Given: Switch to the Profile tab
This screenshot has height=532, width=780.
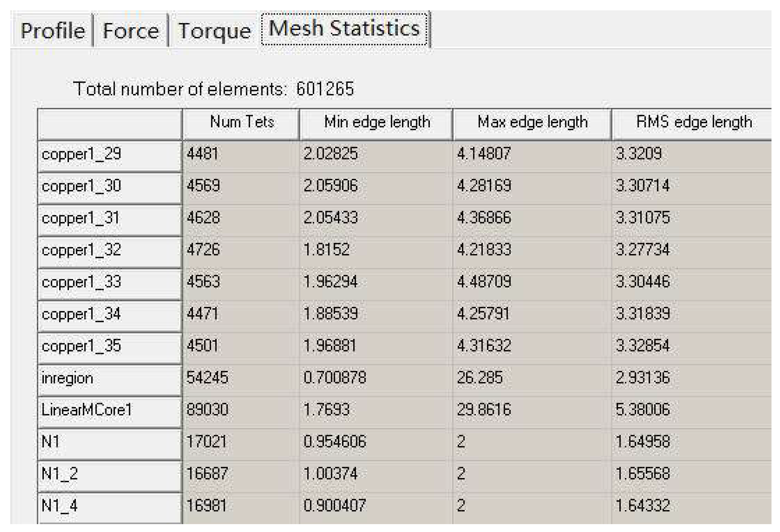Looking at the screenshot, I should (x=53, y=31).
